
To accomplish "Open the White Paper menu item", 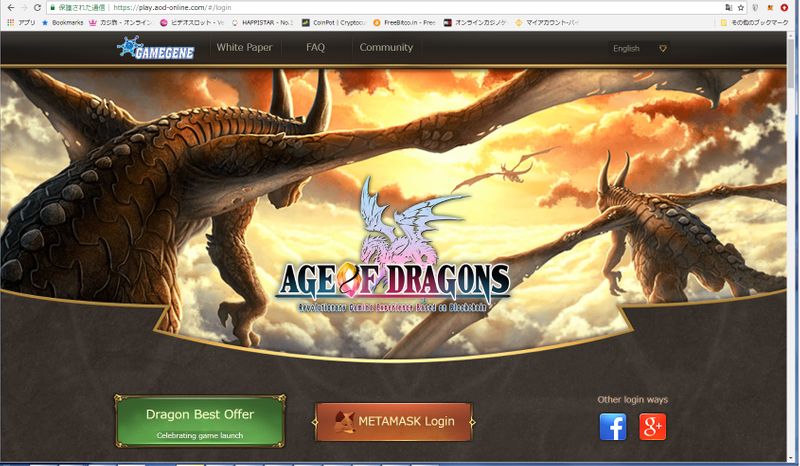I will 244,47.
